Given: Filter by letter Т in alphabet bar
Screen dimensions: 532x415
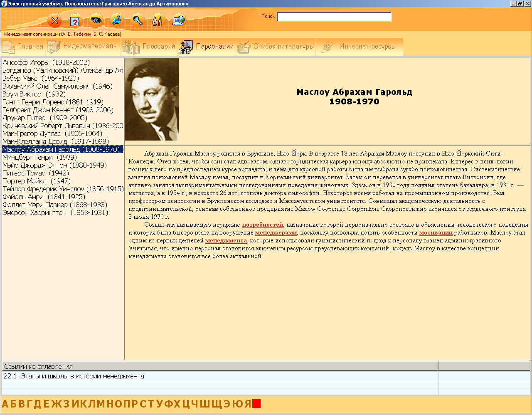Looking at the screenshot, I should point(151,404).
